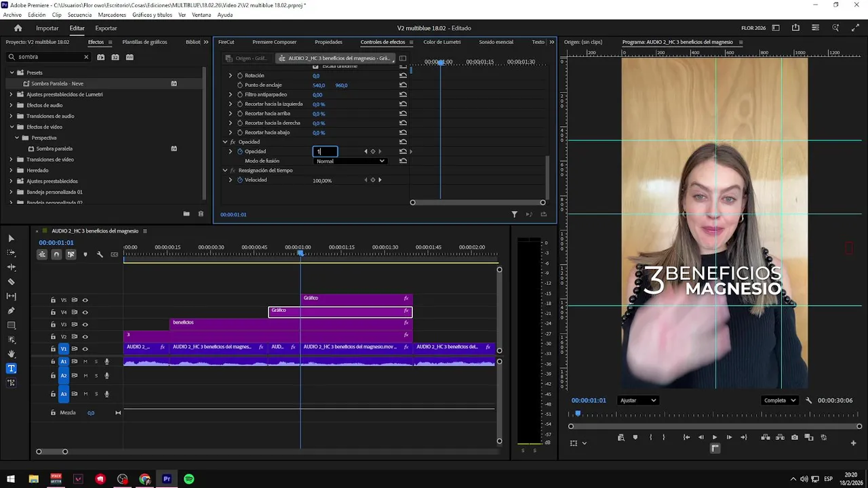Click the Mezcla 0,0 volume value

tap(91, 413)
